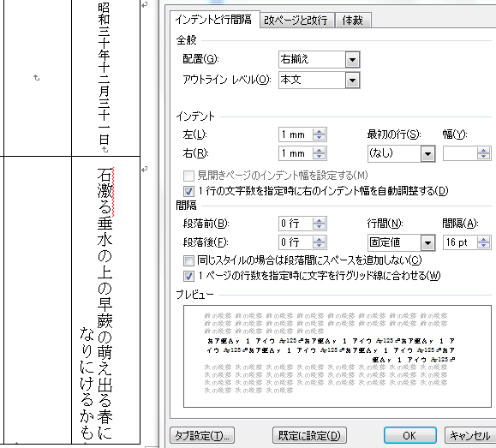Click the 昭和三十年十二月三十一日 text in document
Viewport: 496px width, 448px height.
pyautogui.click(x=104, y=75)
